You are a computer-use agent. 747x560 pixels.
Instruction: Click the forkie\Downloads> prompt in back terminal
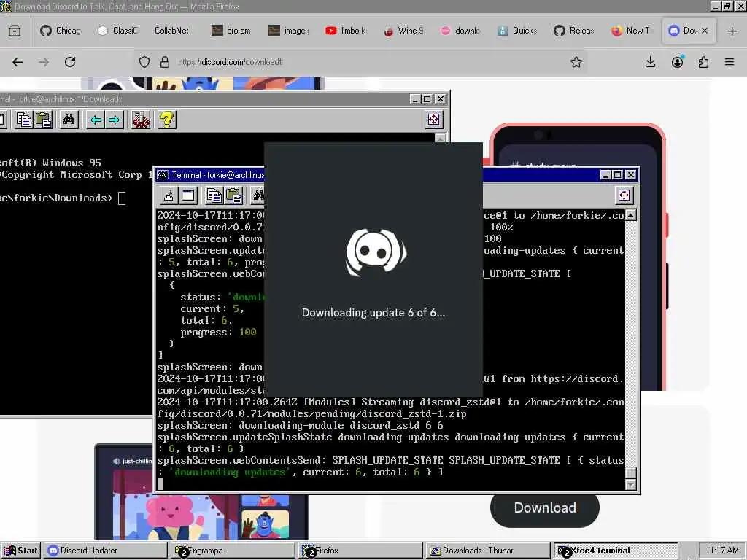tap(56, 198)
